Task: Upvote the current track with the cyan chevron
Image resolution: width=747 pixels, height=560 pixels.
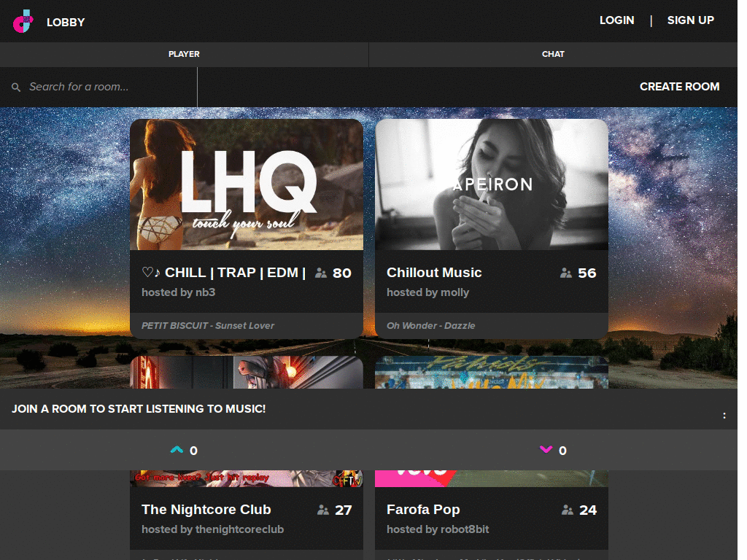Action: (176, 450)
